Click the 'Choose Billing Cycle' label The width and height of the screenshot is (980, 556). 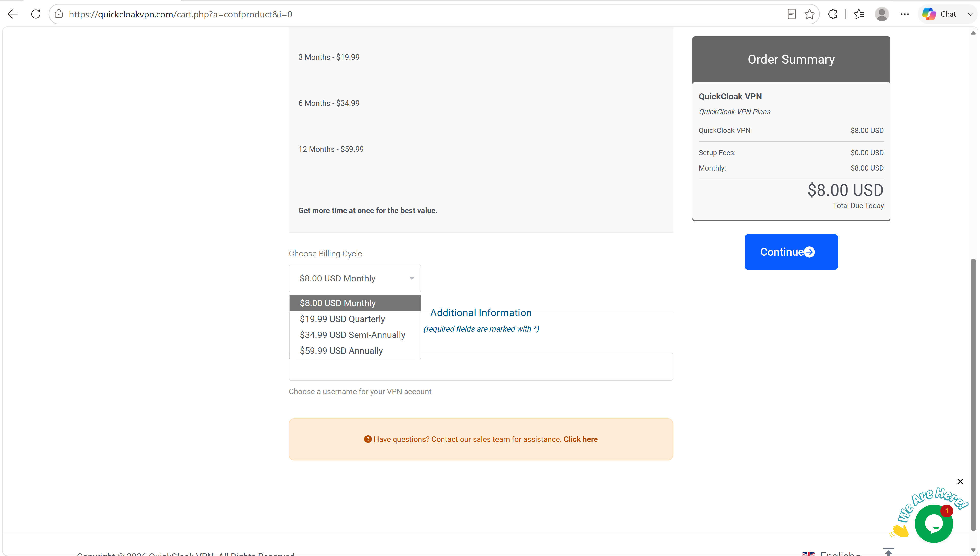(x=325, y=254)
